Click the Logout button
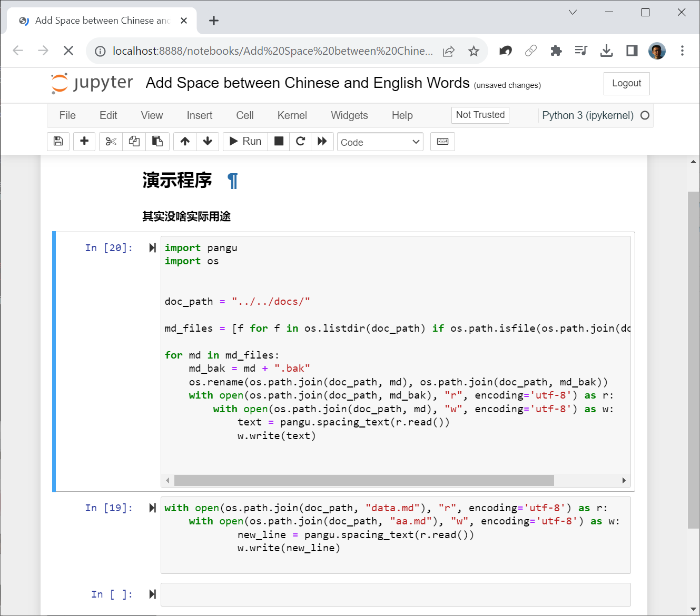 tap(626, 83)
